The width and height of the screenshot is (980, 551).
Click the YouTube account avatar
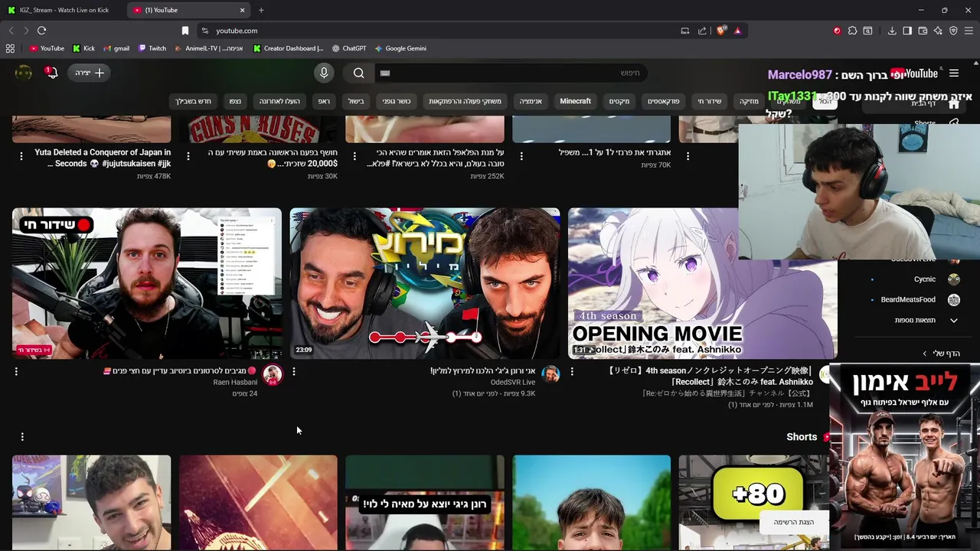click(x=24, y=73)
